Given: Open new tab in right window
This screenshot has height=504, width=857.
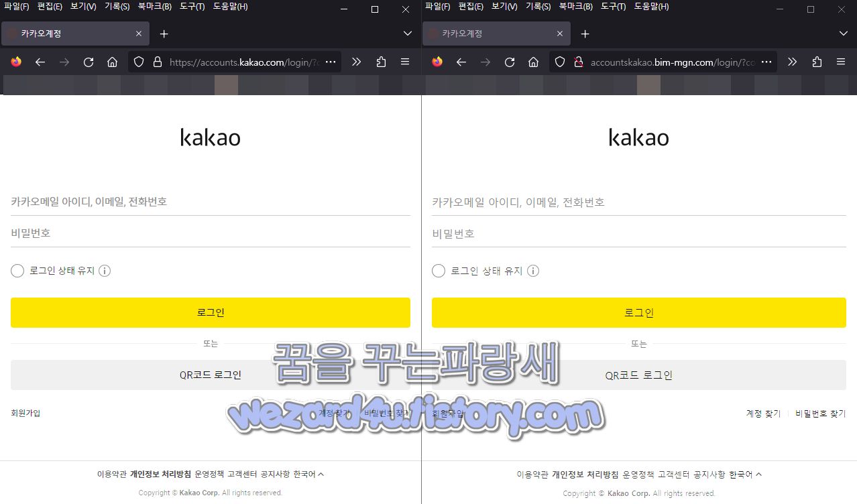Looking at the screenshot, I should click(x=585, y=34).
